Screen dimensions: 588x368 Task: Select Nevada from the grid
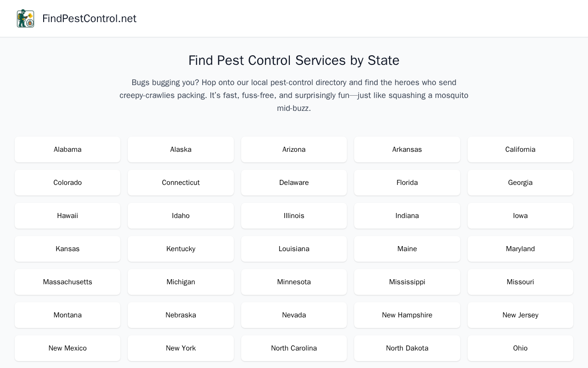[294, 315]
